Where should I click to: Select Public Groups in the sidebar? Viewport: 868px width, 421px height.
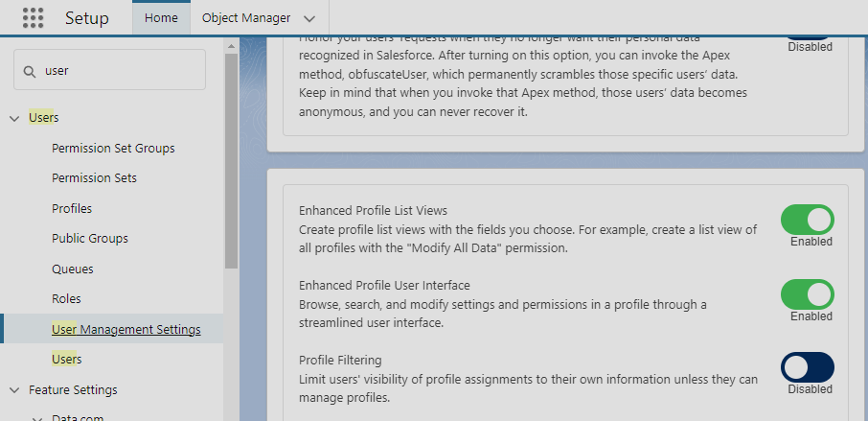tap(90, 239)
